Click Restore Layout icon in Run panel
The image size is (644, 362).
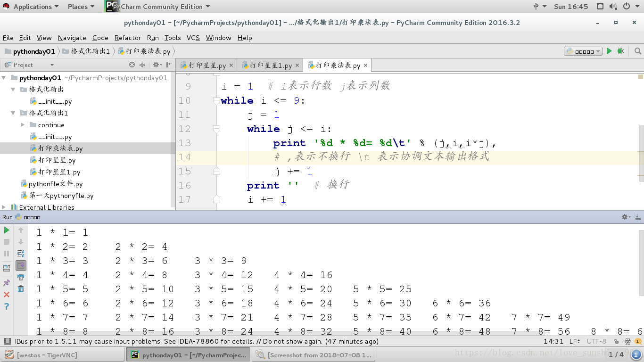coord(7,268)
